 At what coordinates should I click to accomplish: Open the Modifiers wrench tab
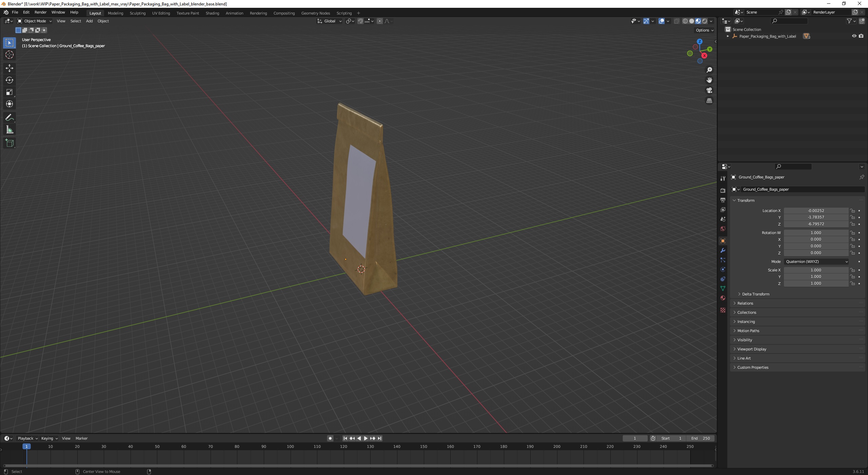tap(723, 250)
